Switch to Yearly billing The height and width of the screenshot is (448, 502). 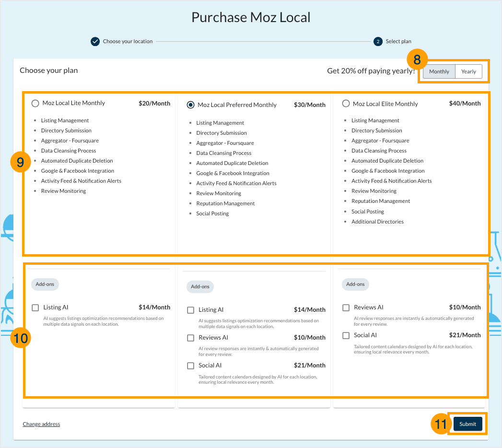click(468, 71)
